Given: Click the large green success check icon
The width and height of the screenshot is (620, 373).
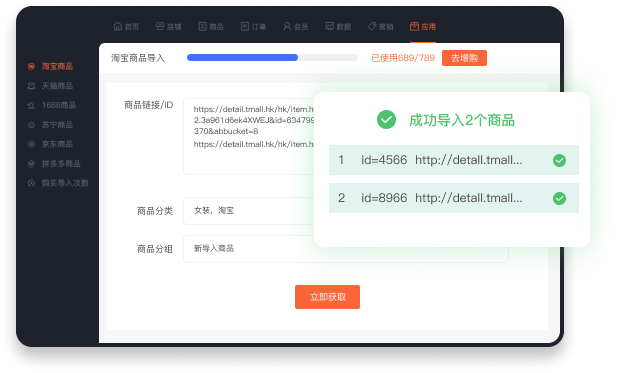Looking at the screenshot, I should [386, 119].
